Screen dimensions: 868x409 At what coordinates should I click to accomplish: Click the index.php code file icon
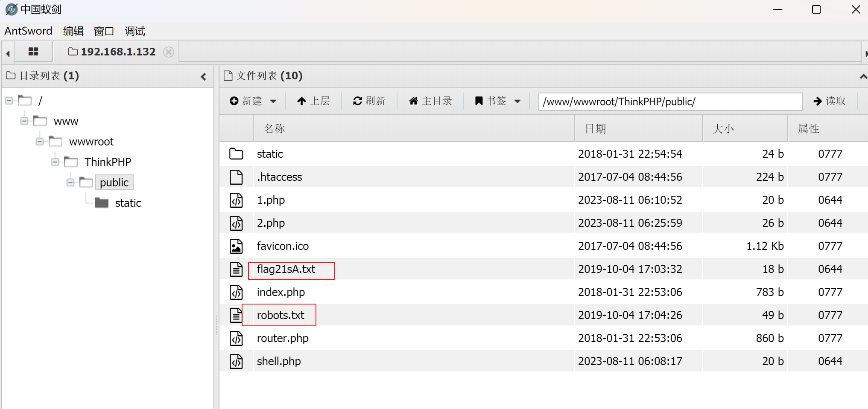tap(236, 292)
